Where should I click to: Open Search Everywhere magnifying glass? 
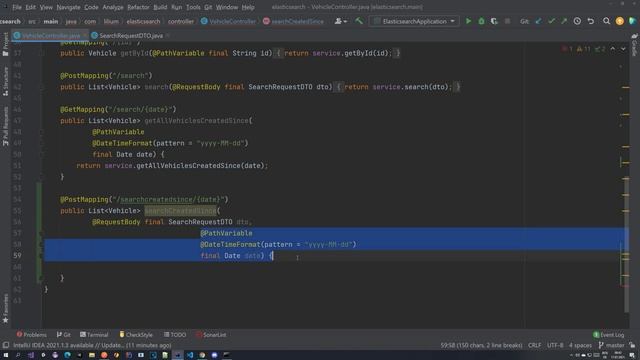pyautogui.click(x=607, y=21)
